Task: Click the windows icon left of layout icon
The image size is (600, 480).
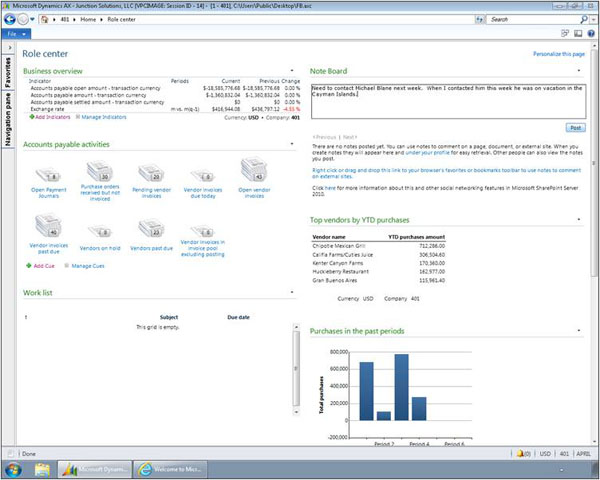Action: [565, 34]
